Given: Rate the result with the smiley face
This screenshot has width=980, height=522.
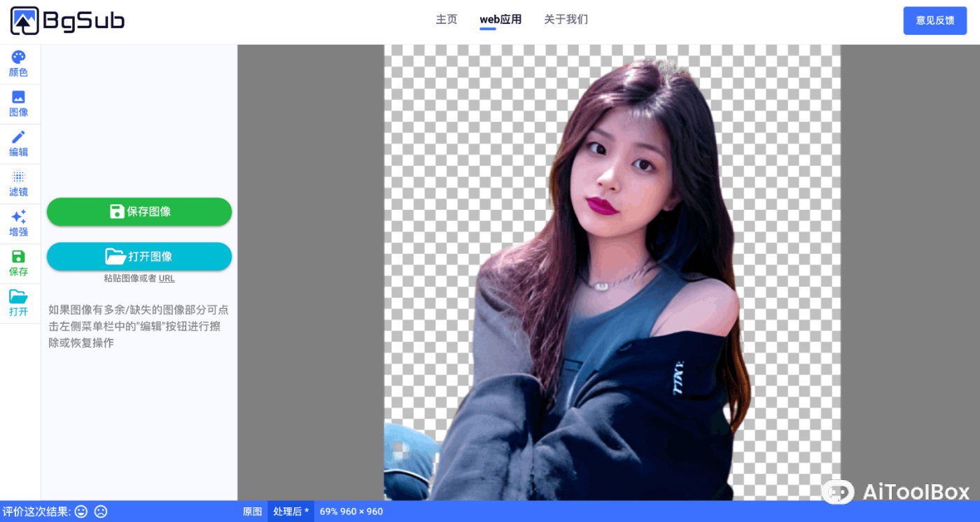Looking at the screenshot, I should pyautogui.click(x=81, y=512).
